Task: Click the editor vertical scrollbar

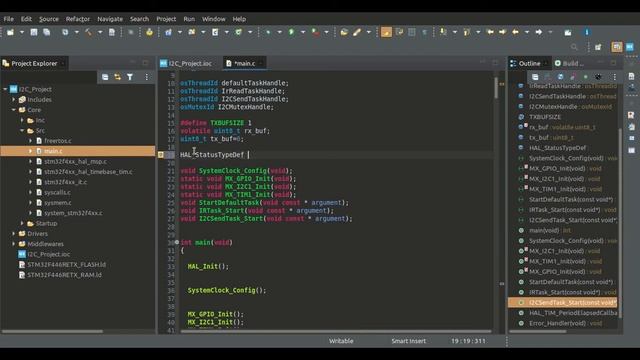Action: 496,88
